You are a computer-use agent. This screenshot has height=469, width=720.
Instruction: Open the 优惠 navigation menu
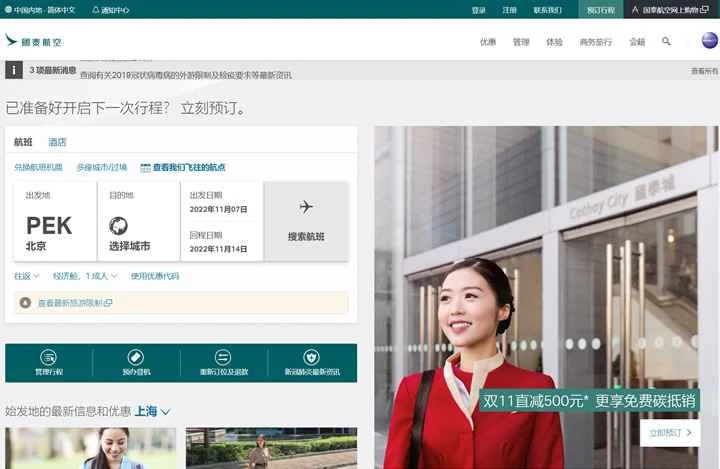488,42
